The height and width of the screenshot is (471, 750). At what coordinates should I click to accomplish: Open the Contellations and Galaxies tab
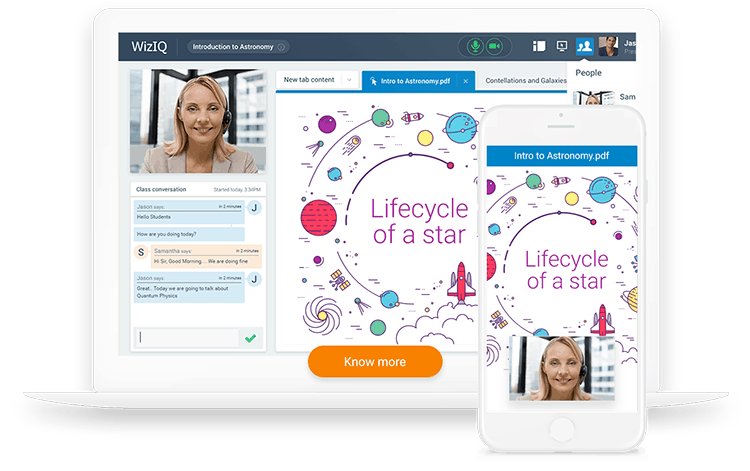[526, 81]
